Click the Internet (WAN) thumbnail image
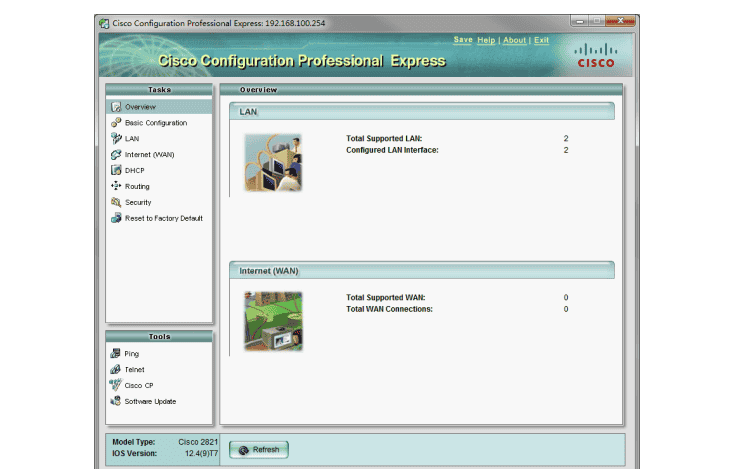 point(273,320)
